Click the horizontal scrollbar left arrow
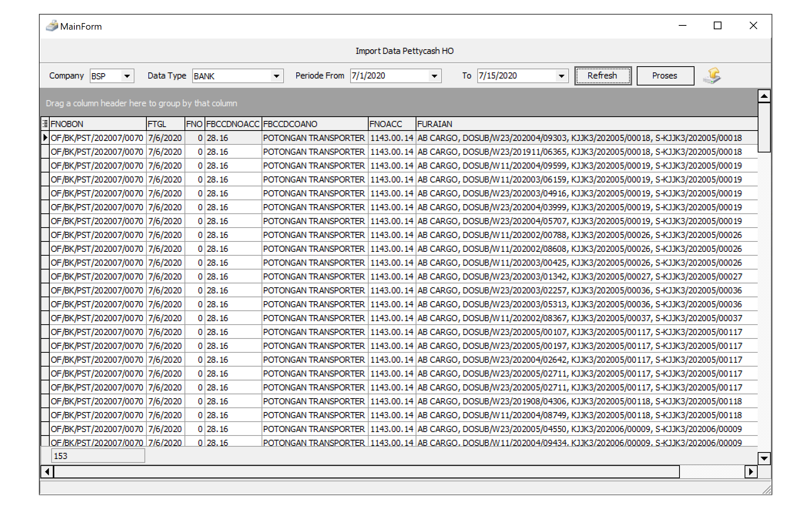 pos(47,472)
